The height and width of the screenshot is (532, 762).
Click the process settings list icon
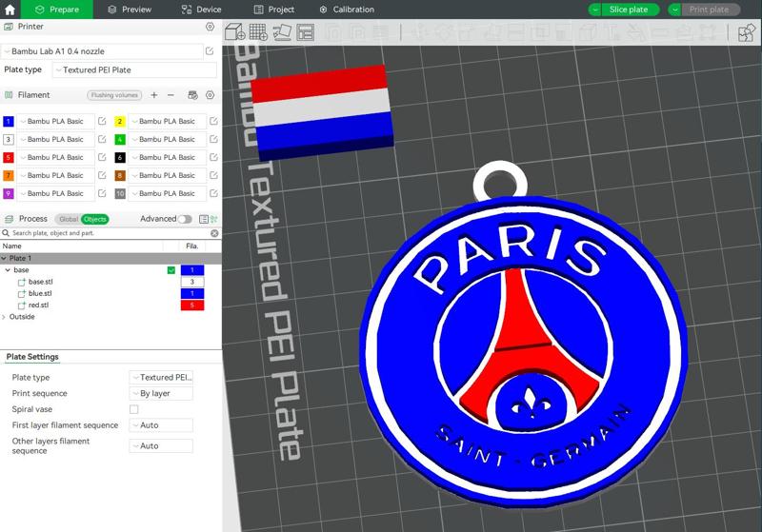tap(204, 220)
